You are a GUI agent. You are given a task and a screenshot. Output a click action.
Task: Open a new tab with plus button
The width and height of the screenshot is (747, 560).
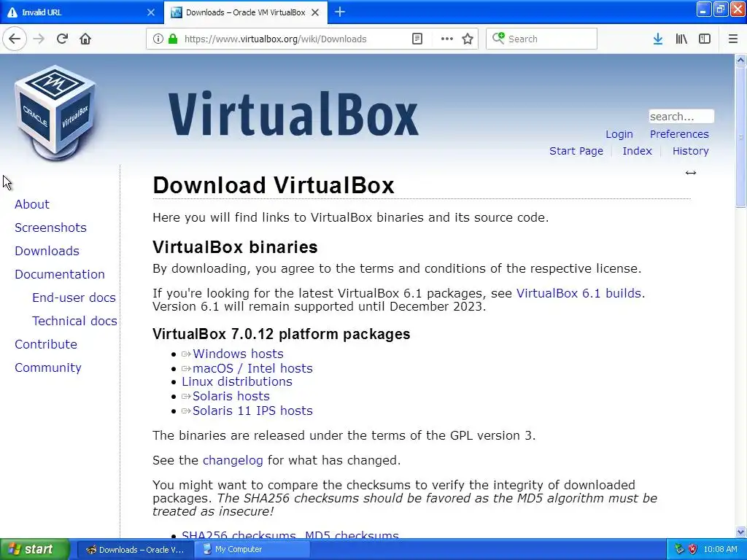340,12
